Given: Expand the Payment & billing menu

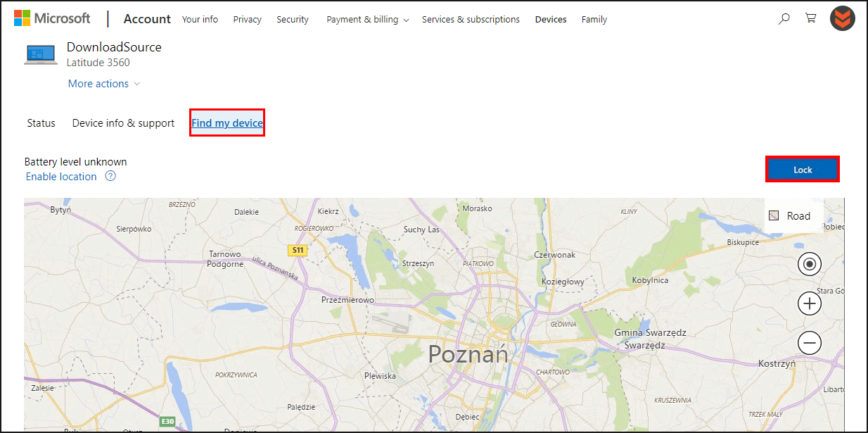Looking at the screenshot, I should pyautogui.click(x=367, y=20).
